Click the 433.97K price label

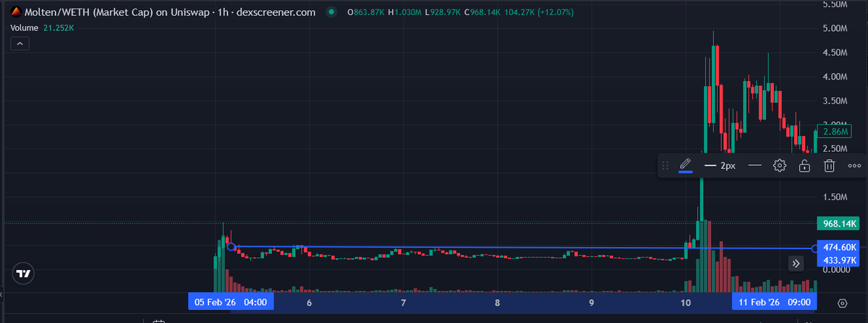pos(837,260)
